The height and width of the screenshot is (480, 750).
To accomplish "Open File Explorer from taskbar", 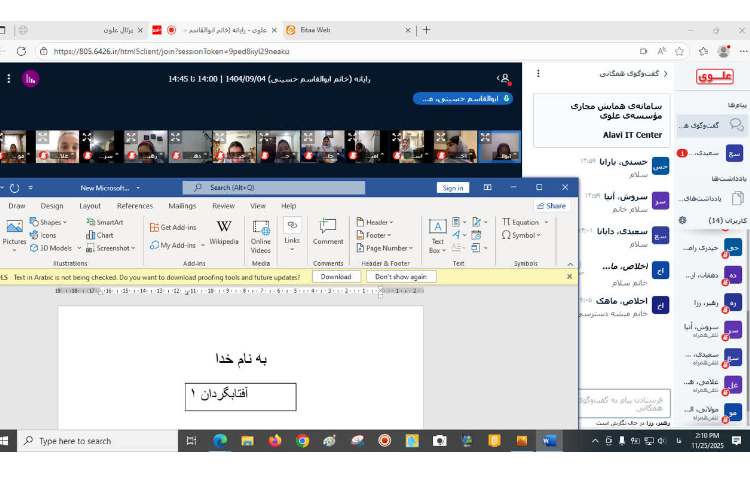I will [x=247, y=440].
